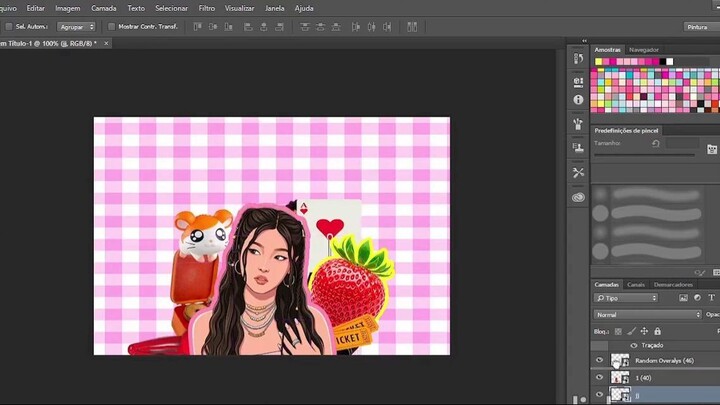Click Distribute Vertical Centers icon
720x405 pixels.
tap(321, 27)
